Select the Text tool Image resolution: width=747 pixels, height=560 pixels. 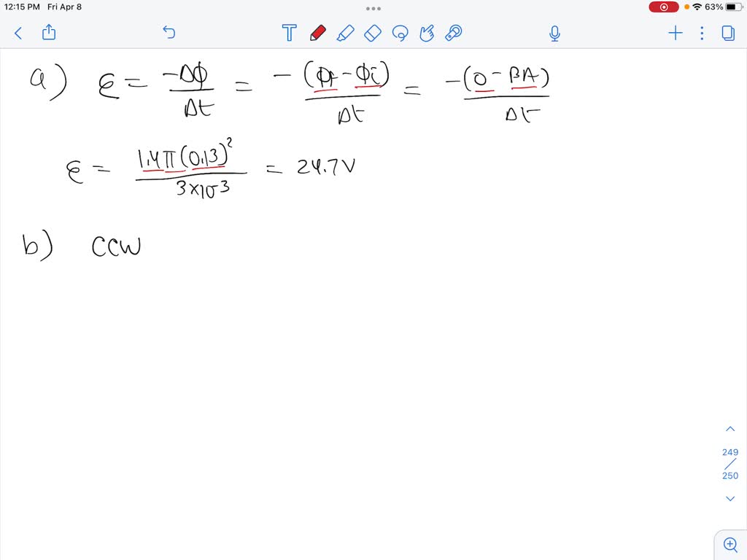(289, 33)
